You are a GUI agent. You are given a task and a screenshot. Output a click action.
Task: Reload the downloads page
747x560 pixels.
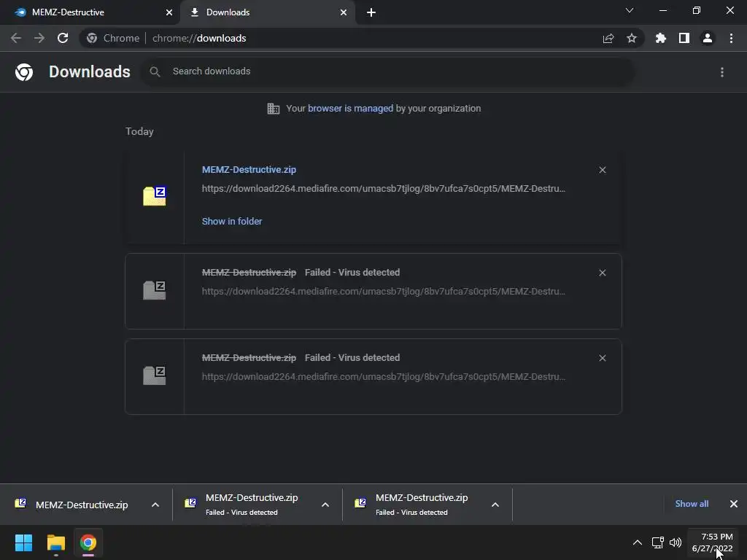(63, 38)
